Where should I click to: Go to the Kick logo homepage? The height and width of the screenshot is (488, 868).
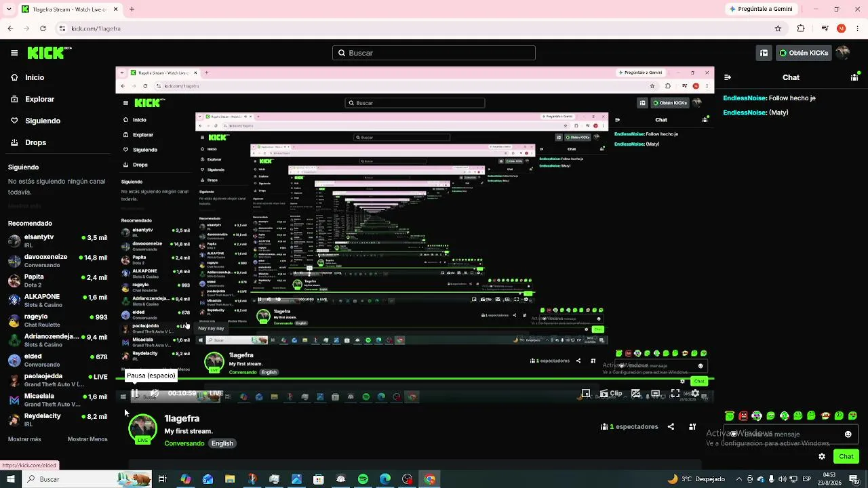point(50,53)
